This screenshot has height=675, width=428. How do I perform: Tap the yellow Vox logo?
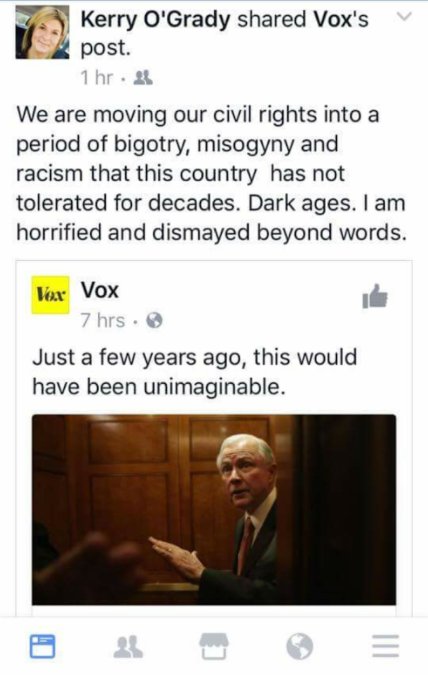(x=50, y=294)
